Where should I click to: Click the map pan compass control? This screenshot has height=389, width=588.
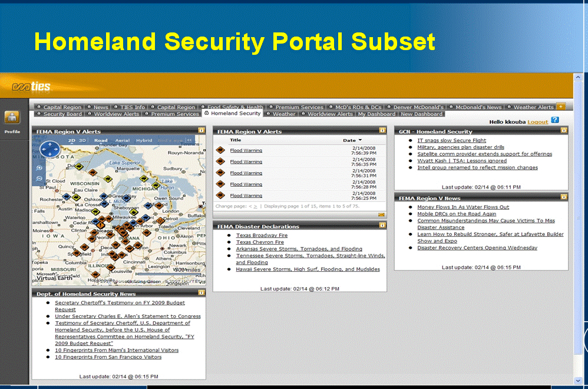(50, 149)
